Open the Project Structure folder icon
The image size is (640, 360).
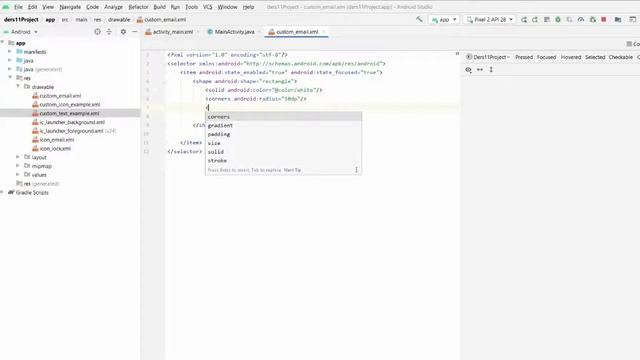click(x=618, y=20)
